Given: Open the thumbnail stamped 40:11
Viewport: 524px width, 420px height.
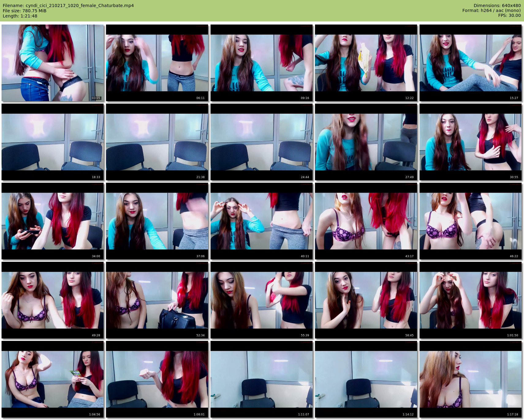Looking at the screenshot, I should coord(262,221).
